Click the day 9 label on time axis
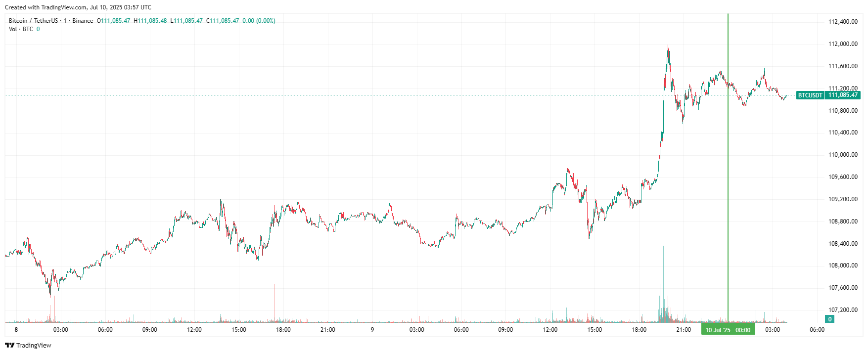The image size is (868, 354). (372, 330)
